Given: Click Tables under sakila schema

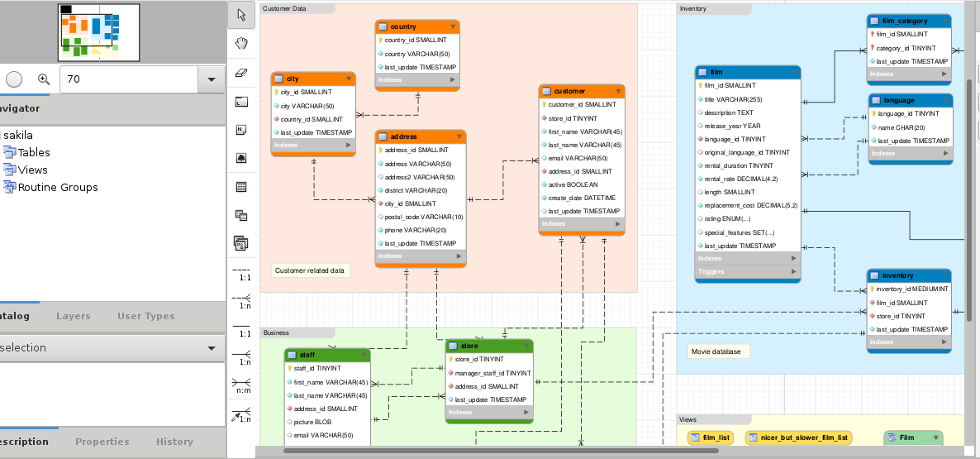Looking at the screenshot, I should (x=33, y=152).
